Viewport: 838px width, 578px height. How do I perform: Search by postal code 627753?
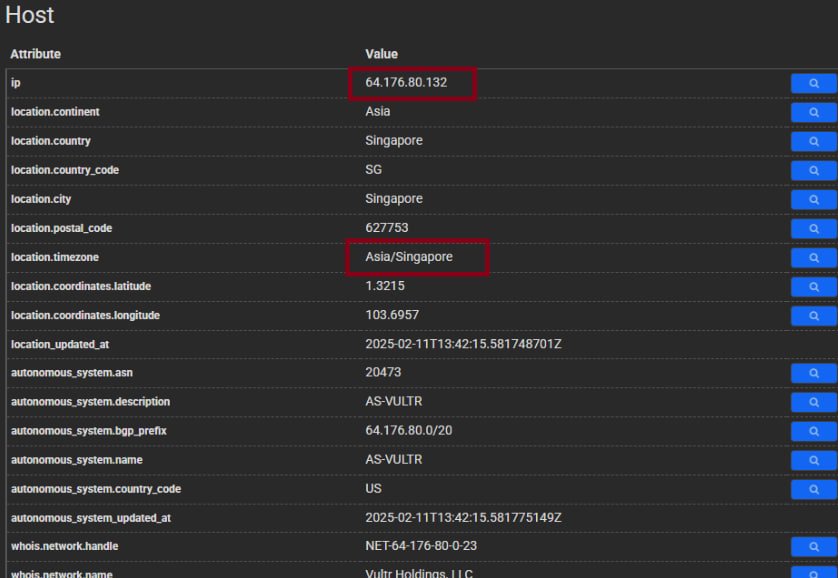[x=813, y=228]
